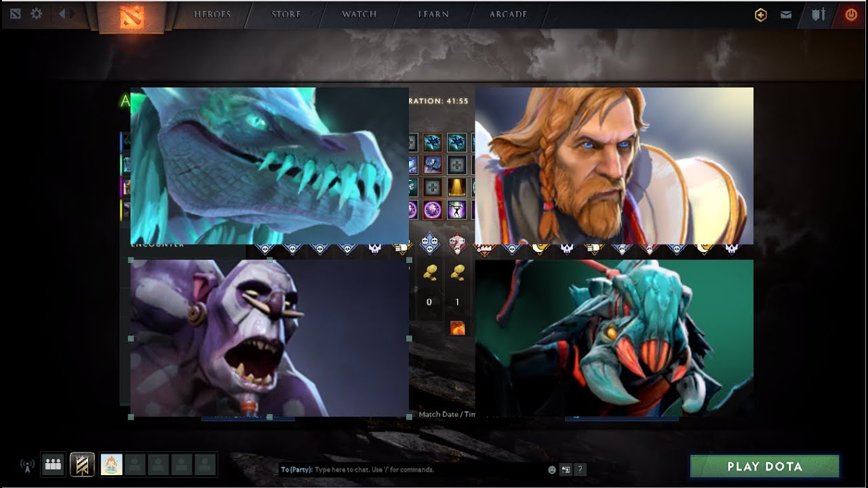Select the golden light ability icon
Image resolution: width=868 pixels, height=488 pixels.
coord(457,186)
